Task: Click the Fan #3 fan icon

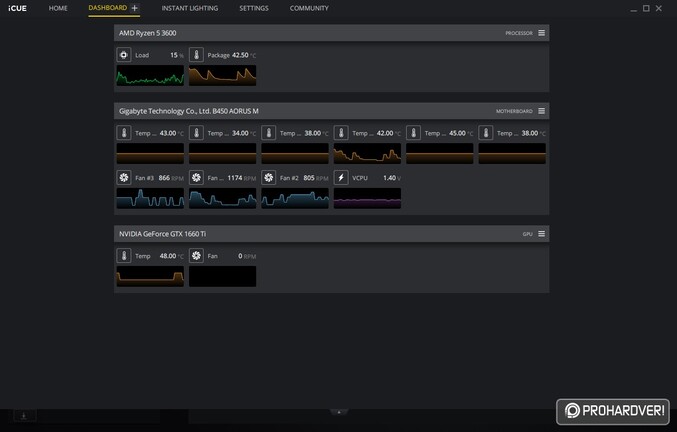Action: point(124,177)
